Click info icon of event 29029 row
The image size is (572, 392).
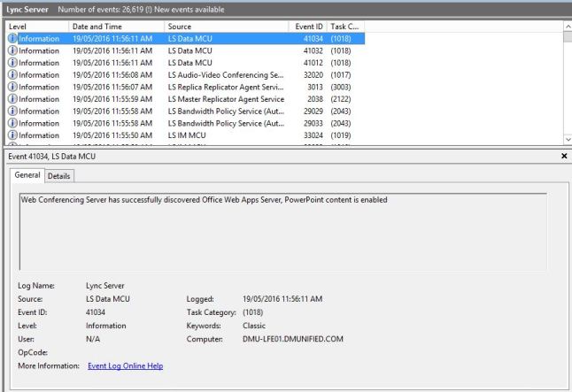tap(12, 111)
